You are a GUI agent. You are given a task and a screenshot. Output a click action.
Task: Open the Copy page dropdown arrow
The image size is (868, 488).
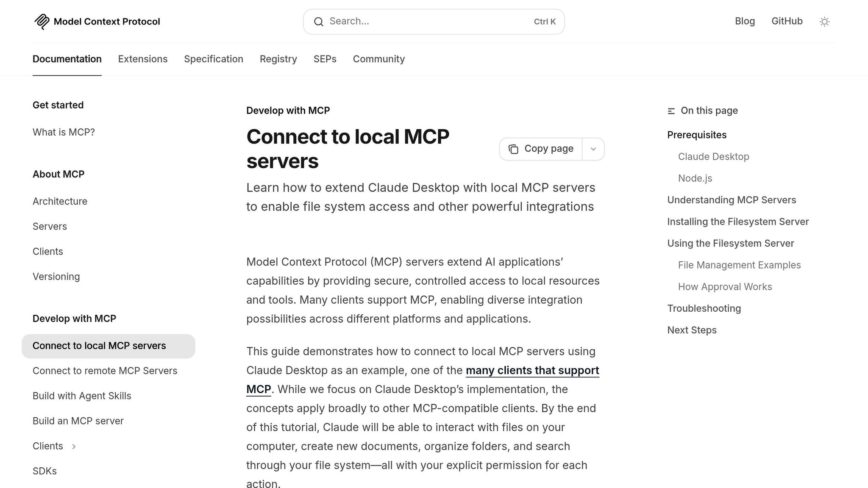(x=593, y=149)
